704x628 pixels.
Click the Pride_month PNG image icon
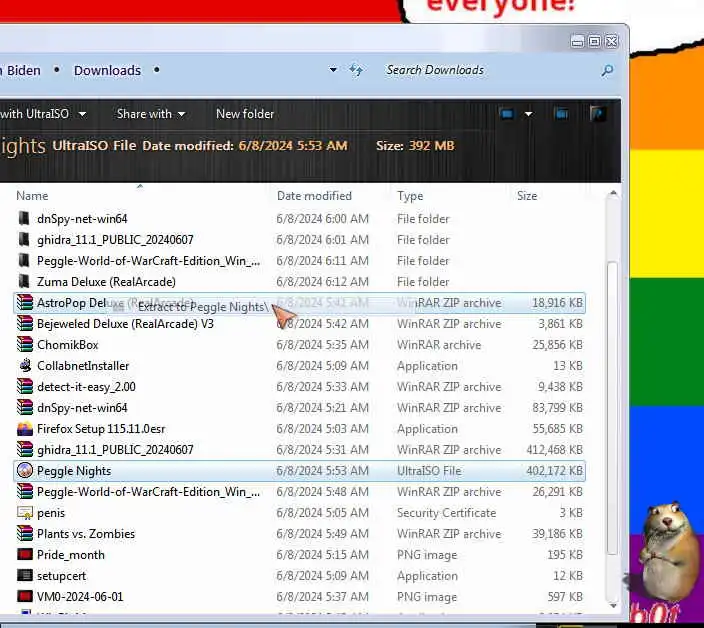pos(25,554)
